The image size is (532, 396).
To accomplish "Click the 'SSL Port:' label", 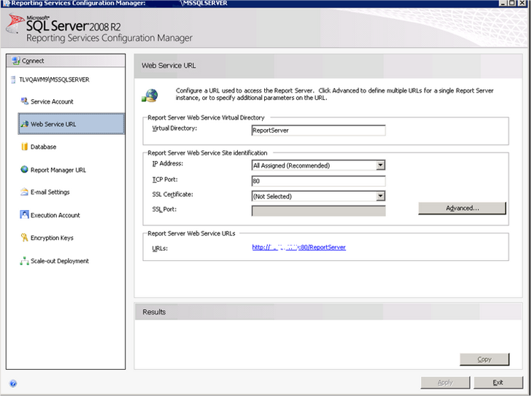I will [x=164, y=209].
